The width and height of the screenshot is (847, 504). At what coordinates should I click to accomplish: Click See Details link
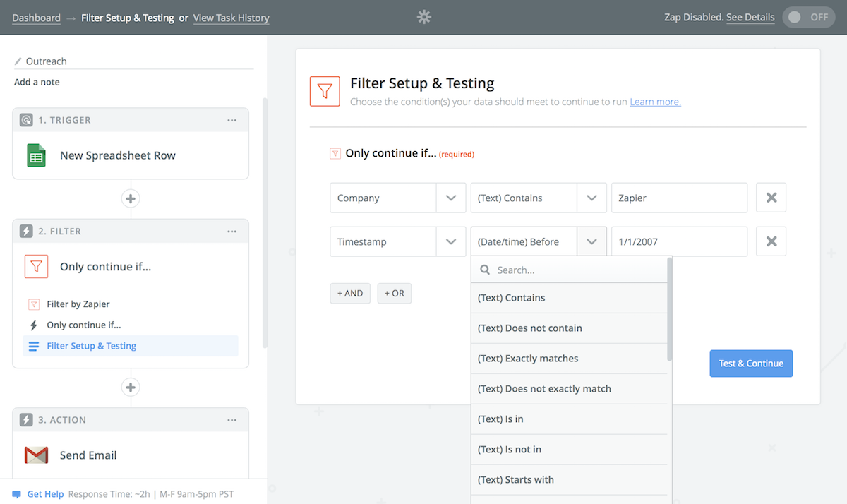point(750,18)
